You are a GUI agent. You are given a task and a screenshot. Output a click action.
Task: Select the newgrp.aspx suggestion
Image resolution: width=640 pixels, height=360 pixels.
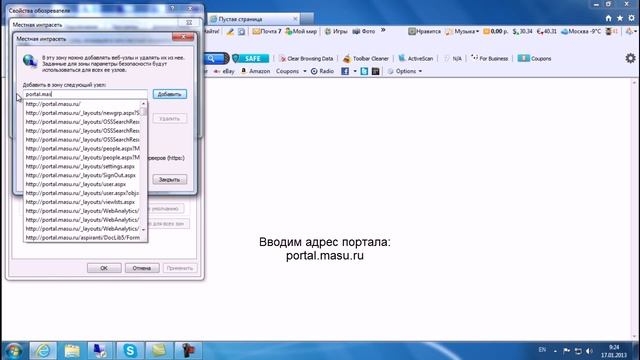pyautogui.click(x=82, y=113)
